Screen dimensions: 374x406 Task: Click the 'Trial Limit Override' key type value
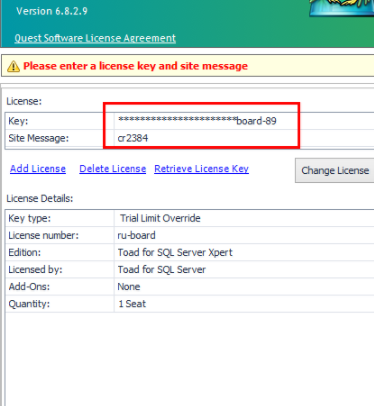(160, 218)
